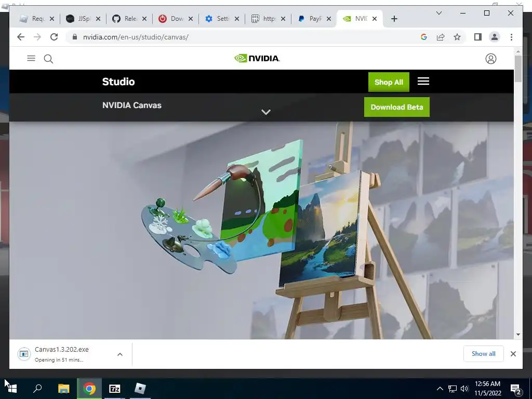Close the Settings tab
Screen dimensions: 532x399
pyautogui.click(x=237, y=19)
